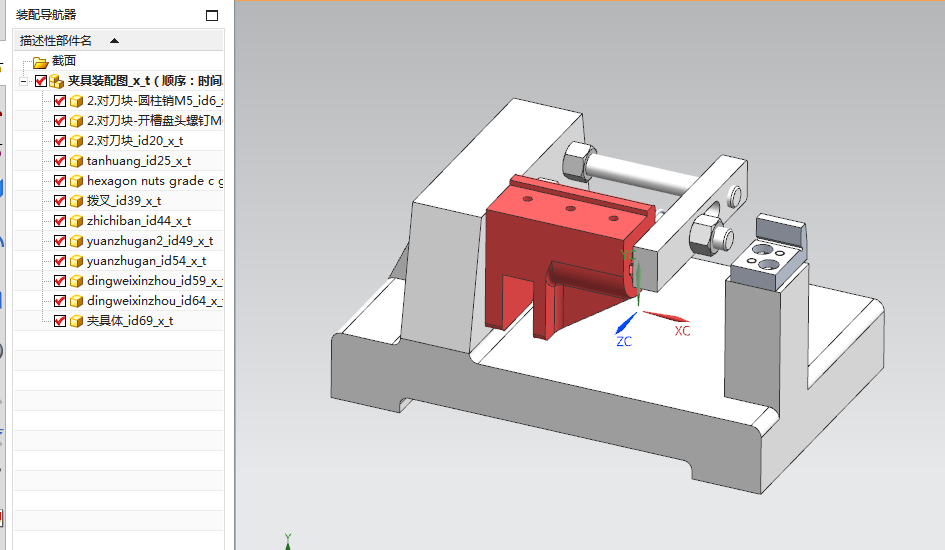The image size is (945, 550).
Task: Click the part icon of 夹具体_id69_x_t
Action: 76,321
